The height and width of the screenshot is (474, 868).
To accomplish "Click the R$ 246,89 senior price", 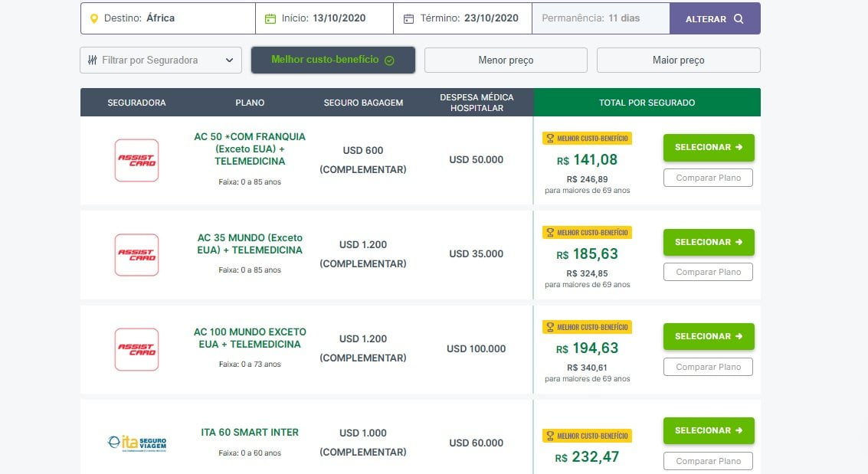I will tap(587, 179).
